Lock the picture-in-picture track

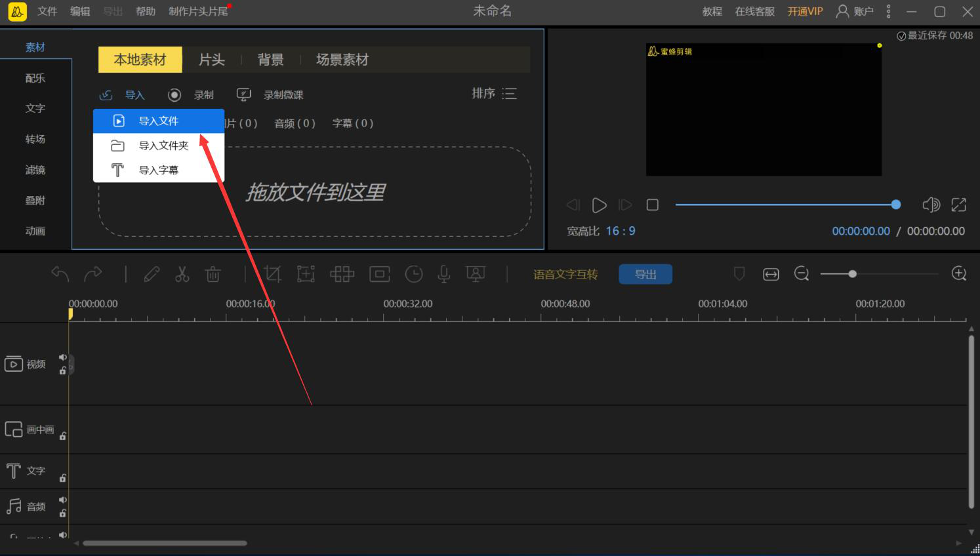tap(63, 436)
